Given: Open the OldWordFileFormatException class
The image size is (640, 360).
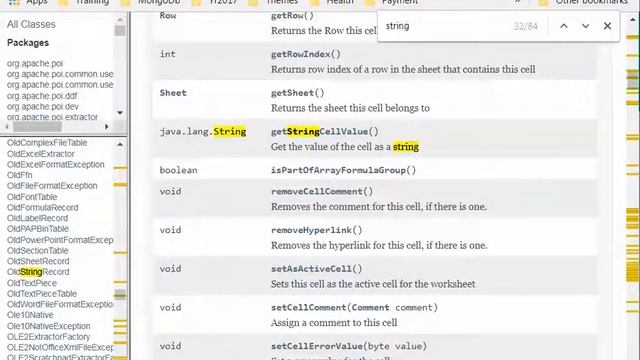Looking at the screenshot, I should click(x=60, y=304).
